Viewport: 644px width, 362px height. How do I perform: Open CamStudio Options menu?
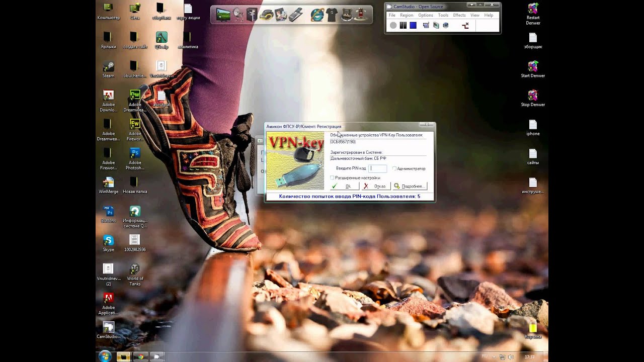click(426, 15)
